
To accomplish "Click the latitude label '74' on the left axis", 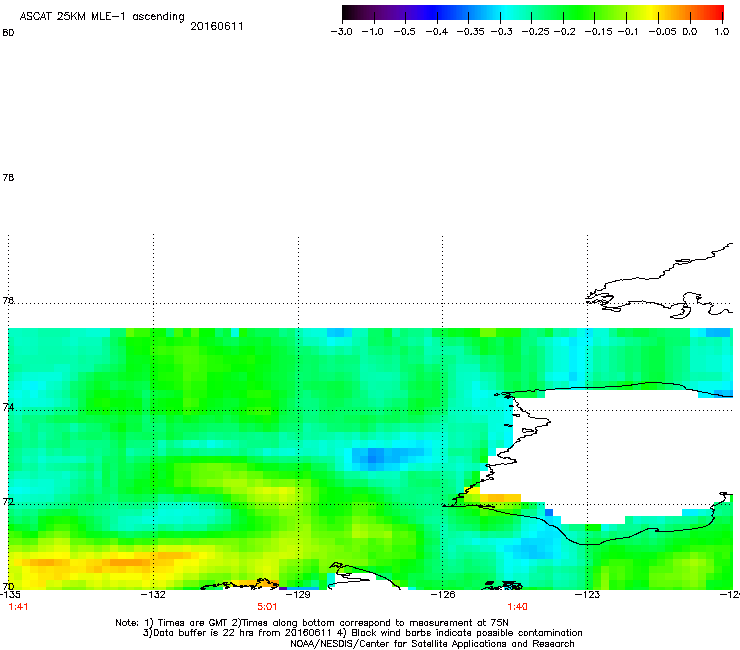I will 8,407.
